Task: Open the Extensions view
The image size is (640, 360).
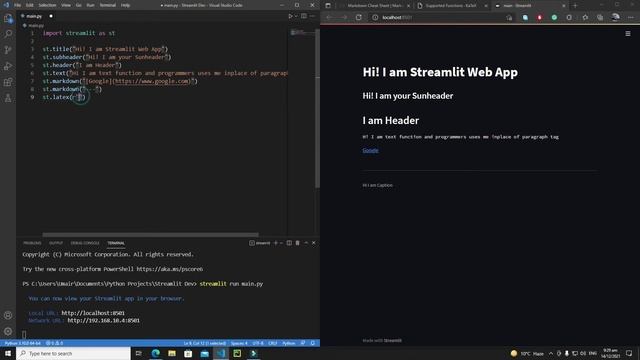Action: click(x=8, y=82)
